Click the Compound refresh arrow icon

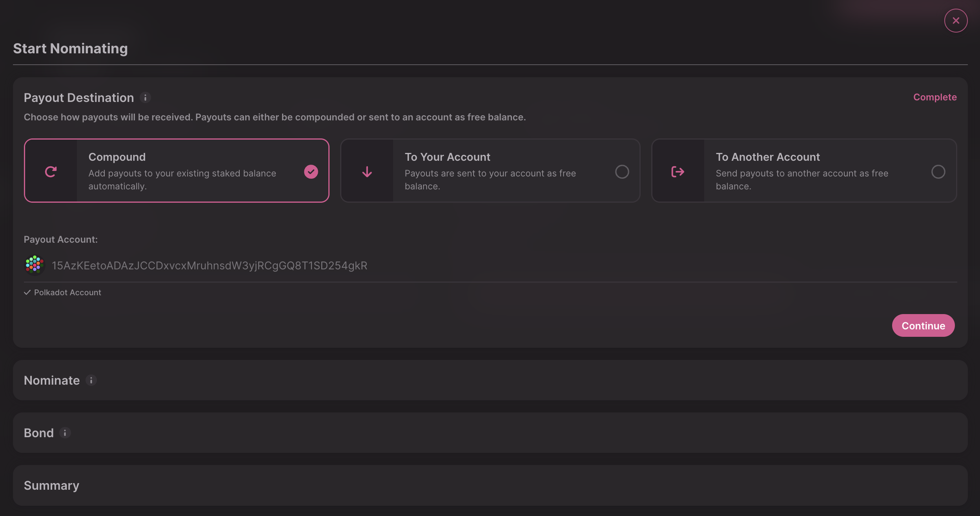[x=51, y=171]
